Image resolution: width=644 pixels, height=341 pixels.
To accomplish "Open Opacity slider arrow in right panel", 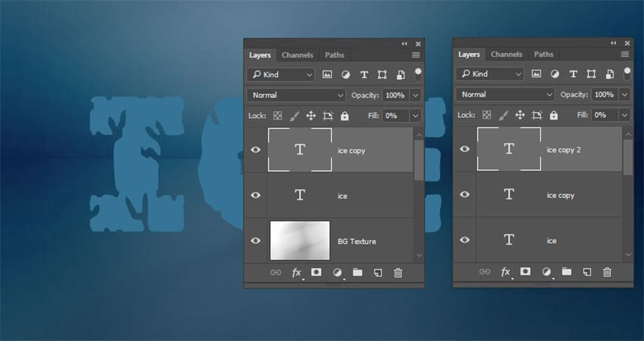I will click(625, 94).
